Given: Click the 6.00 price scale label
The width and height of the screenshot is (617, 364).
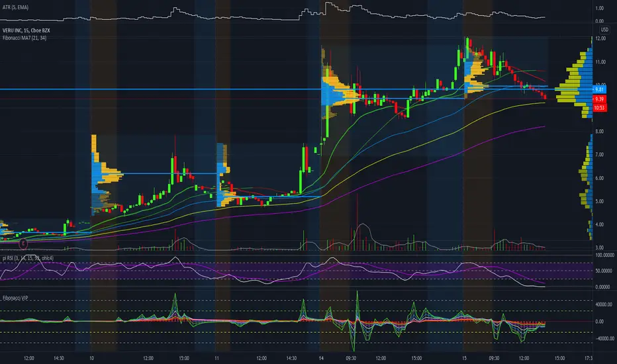Looking at the screenshot, I should point(599,178).
